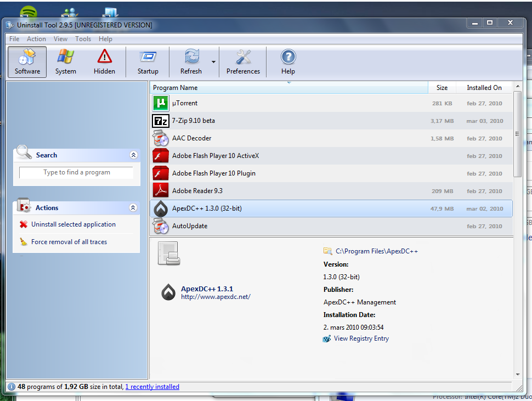Click the registry cubes icon
Screen dimensions: 532x401
click(327, 338)
